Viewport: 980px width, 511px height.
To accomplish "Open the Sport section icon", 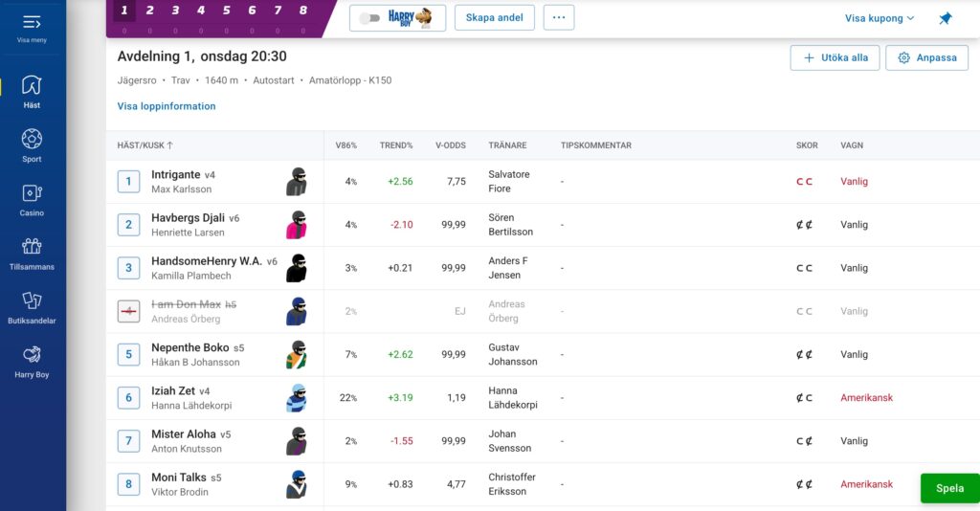I will tap(32, 144).
